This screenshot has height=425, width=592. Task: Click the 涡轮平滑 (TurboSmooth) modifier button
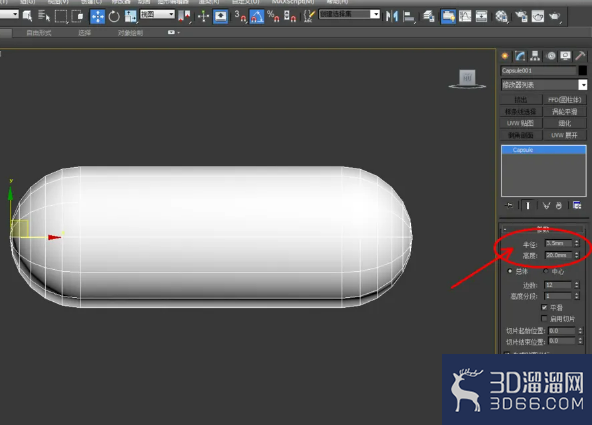click(564, 111)
